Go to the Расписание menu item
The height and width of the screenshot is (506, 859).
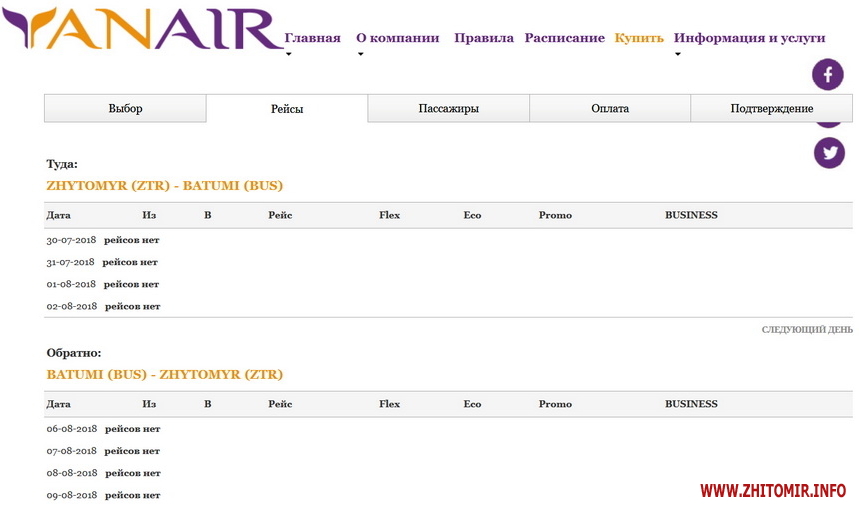564,38
